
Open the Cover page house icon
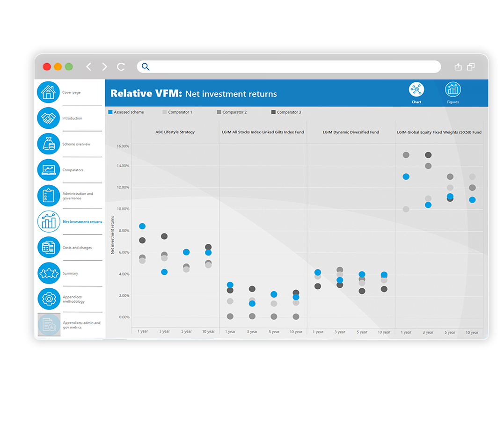pos(48,93)
